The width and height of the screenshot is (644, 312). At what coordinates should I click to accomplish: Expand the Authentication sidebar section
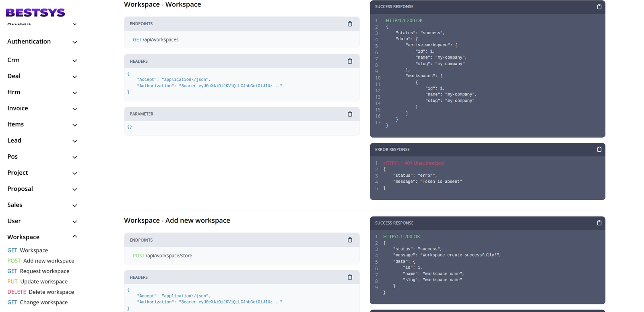(74, 42)
